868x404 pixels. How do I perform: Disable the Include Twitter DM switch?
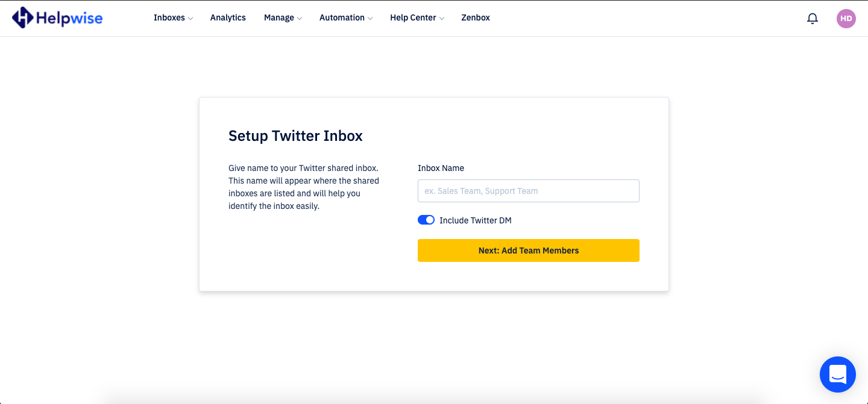point(426,220)
